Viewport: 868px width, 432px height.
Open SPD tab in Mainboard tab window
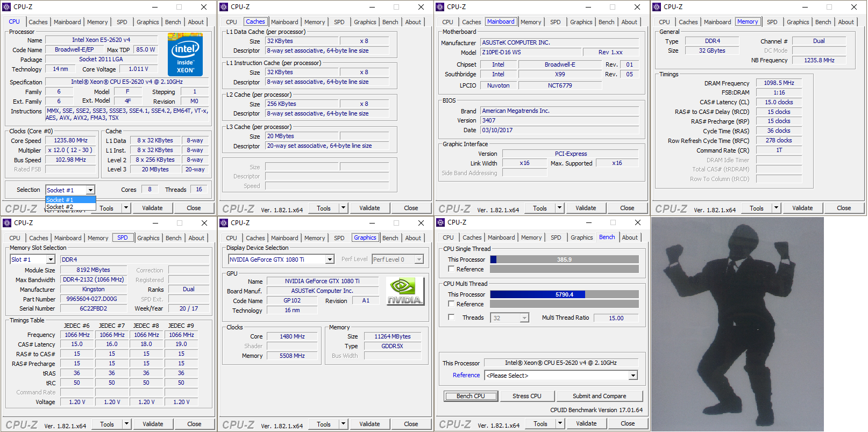[x=556, y=22]
